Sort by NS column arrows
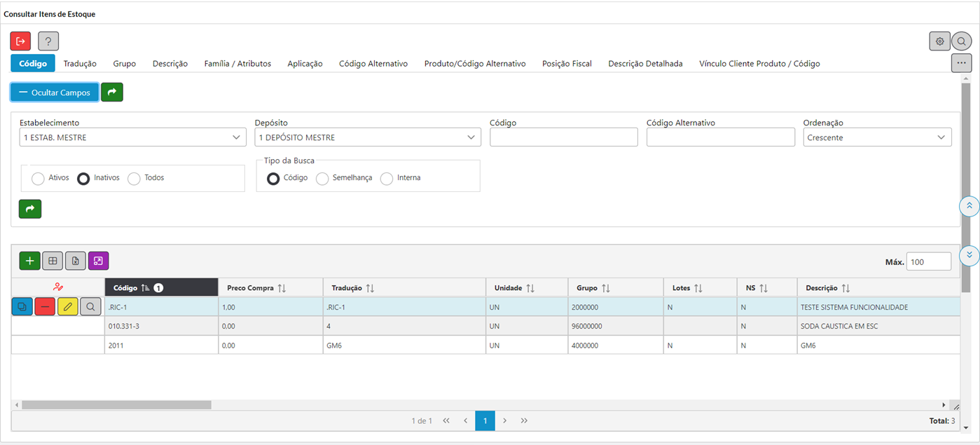This screenshot has width=980, height=445. [764, 288]
